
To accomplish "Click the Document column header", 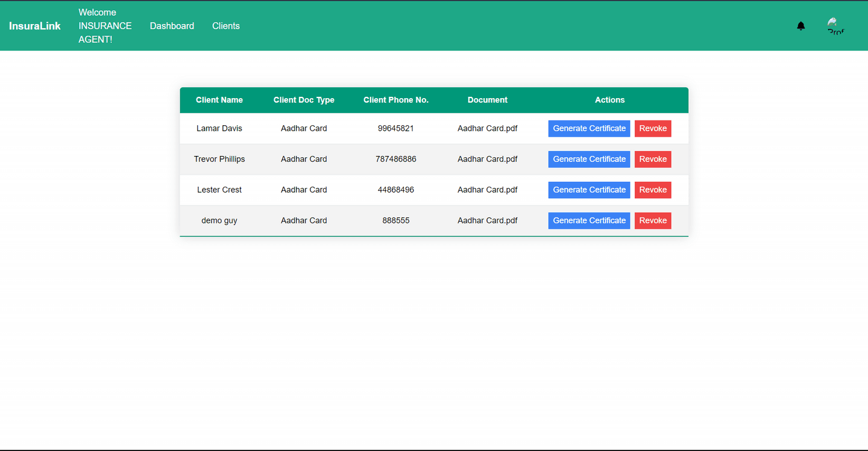I will coord(488,100).
